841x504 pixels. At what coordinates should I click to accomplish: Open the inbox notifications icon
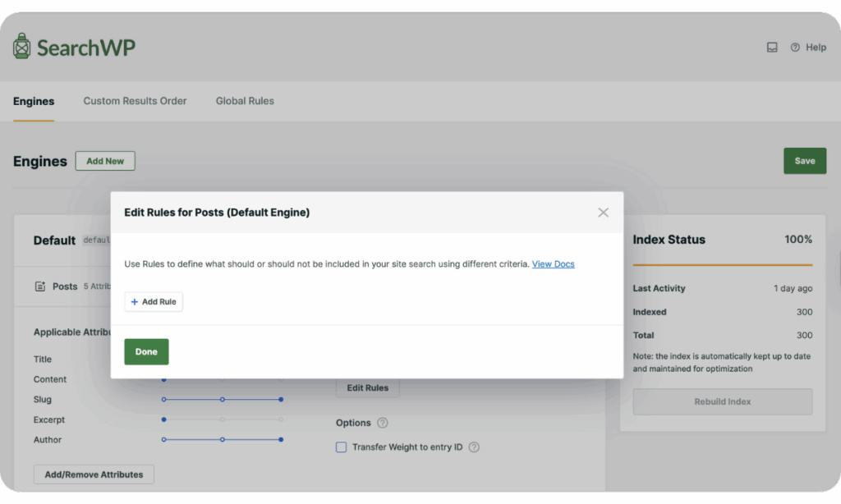(772, 47)
